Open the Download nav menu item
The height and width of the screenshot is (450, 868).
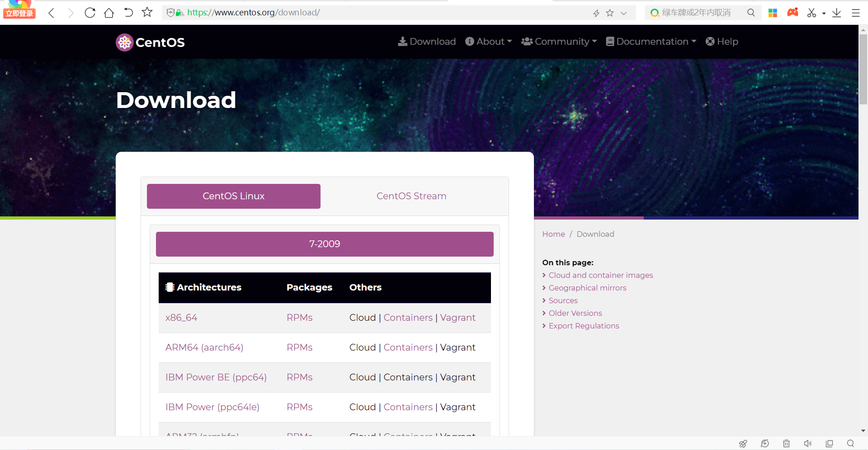pos(427,42)
